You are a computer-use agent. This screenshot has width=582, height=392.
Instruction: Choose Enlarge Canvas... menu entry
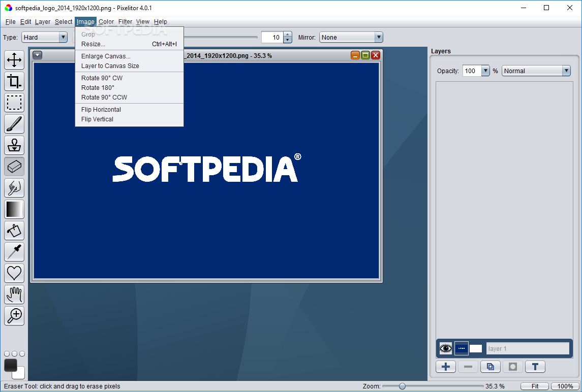(129, 56)
